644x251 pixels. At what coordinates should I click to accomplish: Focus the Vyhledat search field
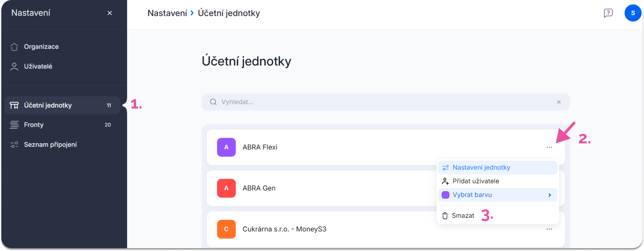[386, 102]
